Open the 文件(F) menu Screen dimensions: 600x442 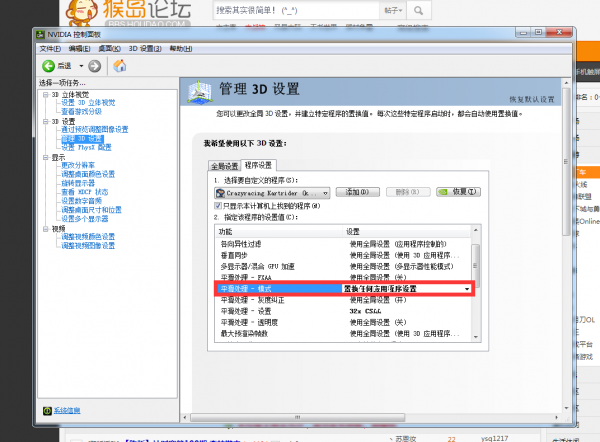pos(50,49)
